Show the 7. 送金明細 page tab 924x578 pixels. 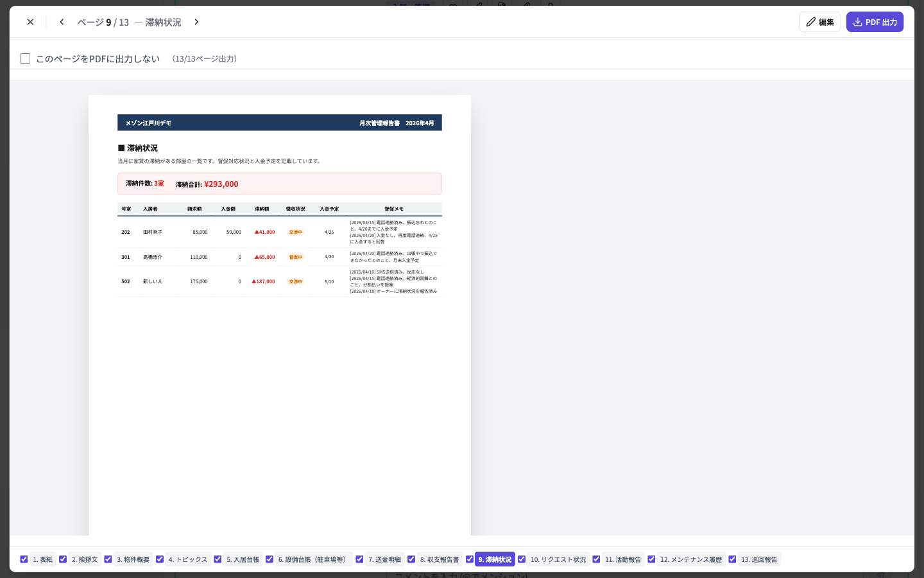coord(384,559)
